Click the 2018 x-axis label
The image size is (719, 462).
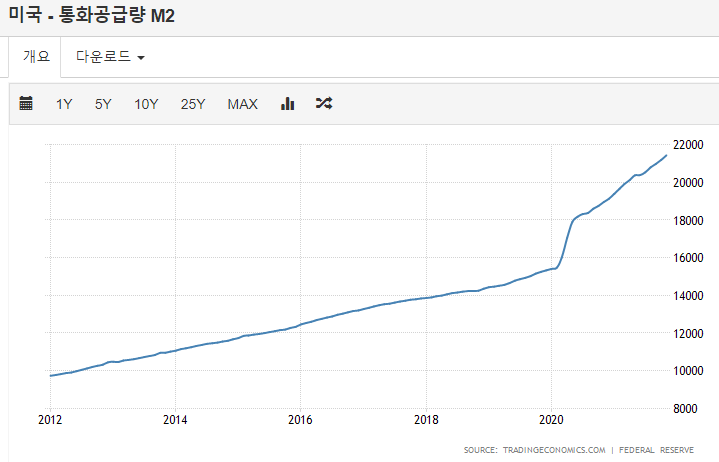[x=426, y=419]
